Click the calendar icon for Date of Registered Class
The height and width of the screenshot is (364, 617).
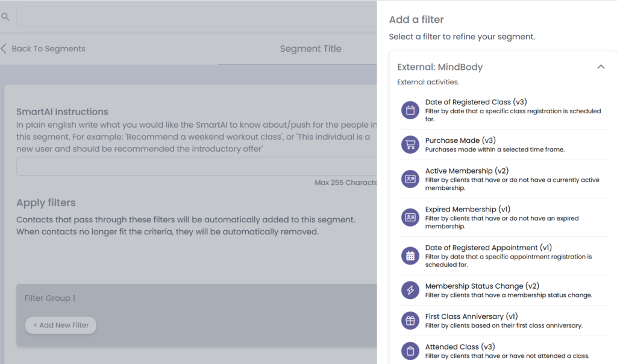pos(410,110)
